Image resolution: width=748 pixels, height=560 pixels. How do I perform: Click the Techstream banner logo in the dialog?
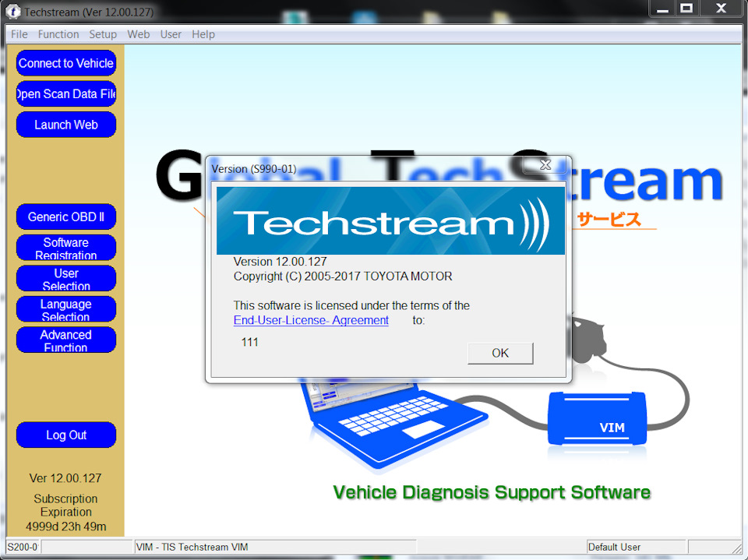click(x=390, y=221)
